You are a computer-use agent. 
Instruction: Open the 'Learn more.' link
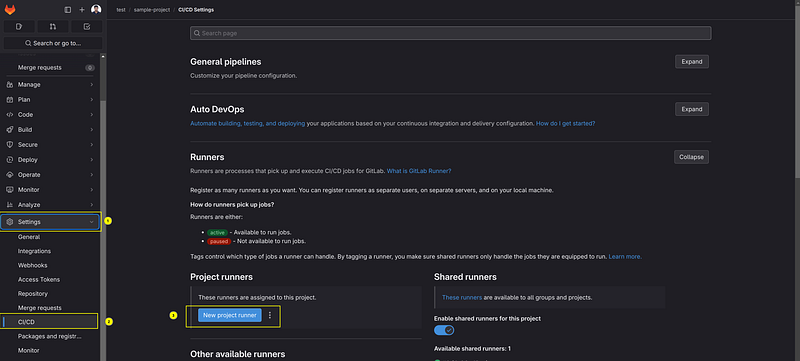[x=625, y=257]
